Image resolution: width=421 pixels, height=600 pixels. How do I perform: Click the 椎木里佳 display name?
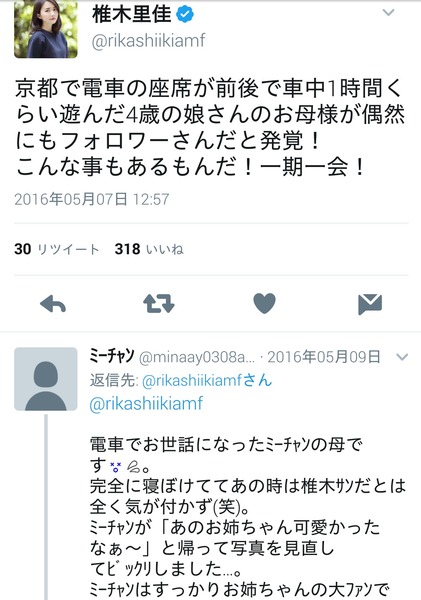pyautogui.click(x=131, y=14)
